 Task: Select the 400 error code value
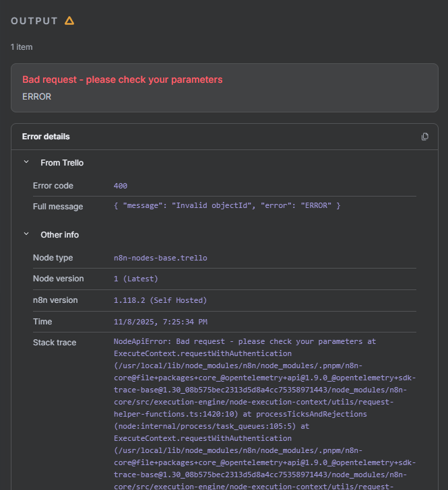point(121,186)
